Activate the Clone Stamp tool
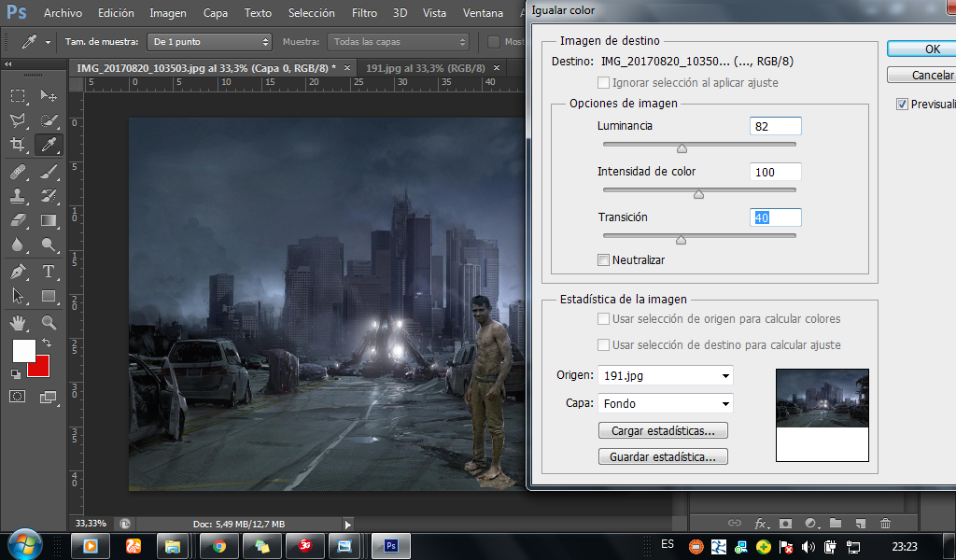The width and height of the screenshot is (956, 560). point(18,196)
